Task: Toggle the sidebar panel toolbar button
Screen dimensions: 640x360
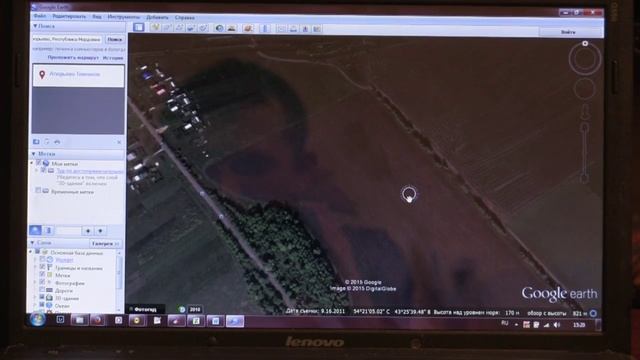Action: coord(139,27)
